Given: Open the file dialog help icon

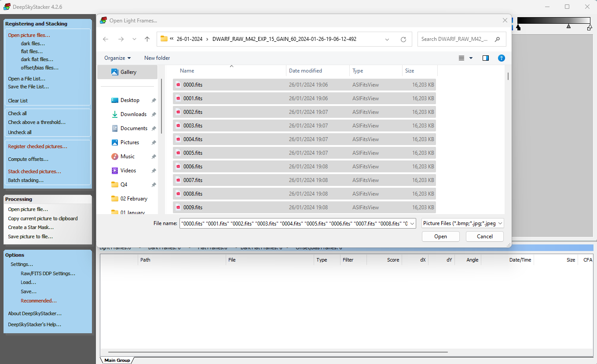Looking at the screenshot, I should [x=501, y=58].
